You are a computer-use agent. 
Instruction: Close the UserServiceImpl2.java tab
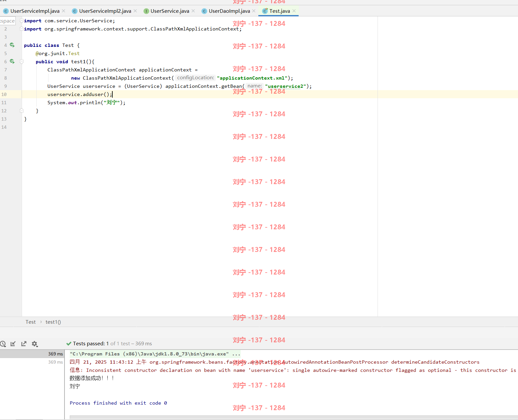pyautogui.click(x=135, y=11)
